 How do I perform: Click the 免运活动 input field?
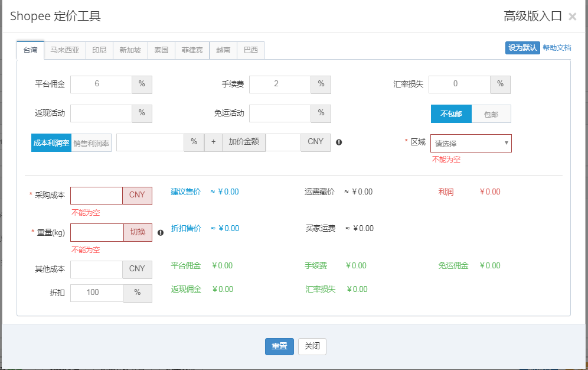(x=280, y=113)
